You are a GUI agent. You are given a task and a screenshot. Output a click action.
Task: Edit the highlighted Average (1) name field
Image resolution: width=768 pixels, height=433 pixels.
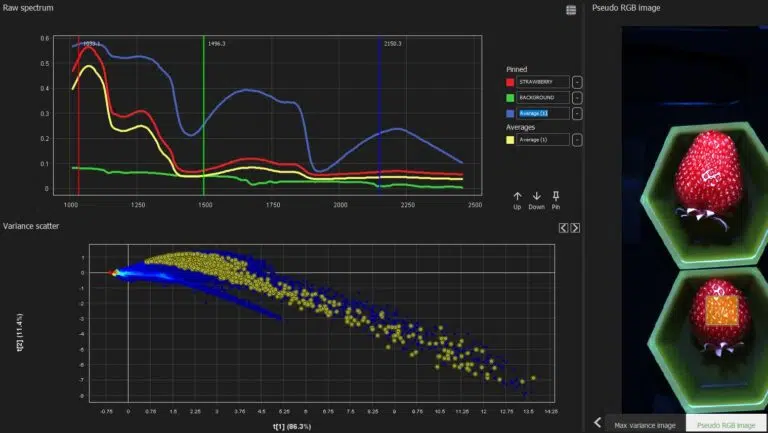coord(543,114)
